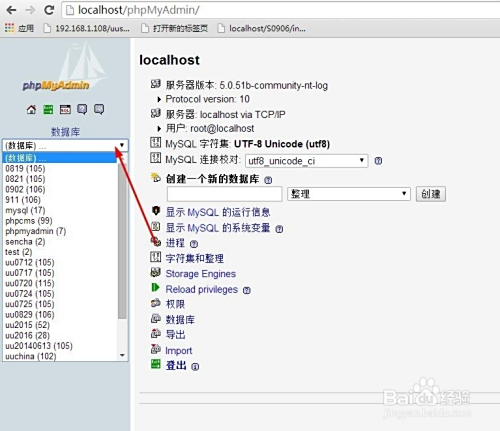The width and height of the screenshot is (500, 431).
Task: Open the 显示 MySQL 的运行信息 link
Action: click(218, 212)
